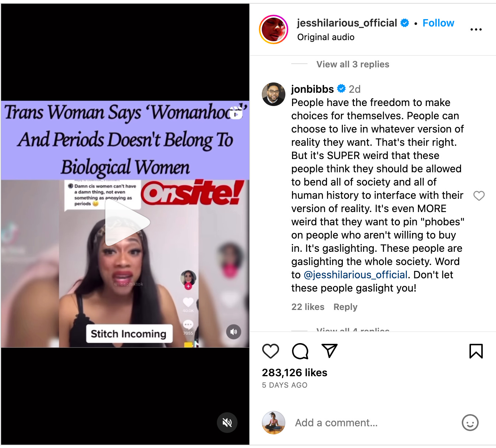Open jonbibbs username profile link

(x=312, y=89)
